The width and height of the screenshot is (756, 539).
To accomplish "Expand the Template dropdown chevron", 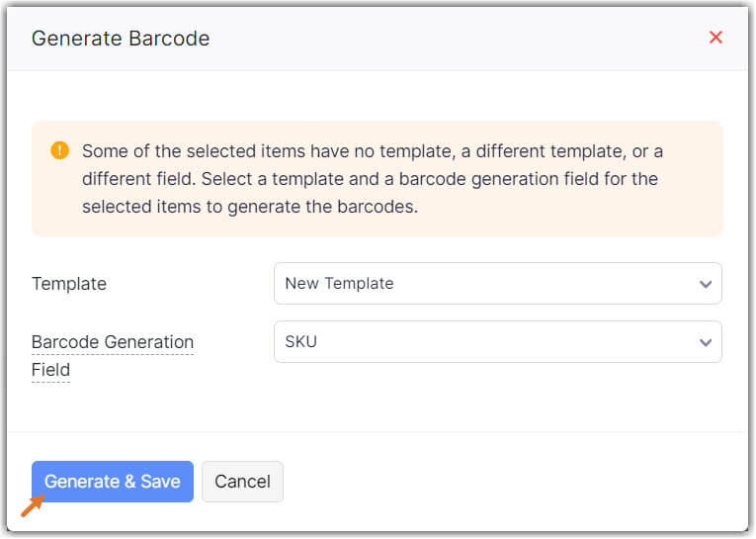I will coord(706,284).
